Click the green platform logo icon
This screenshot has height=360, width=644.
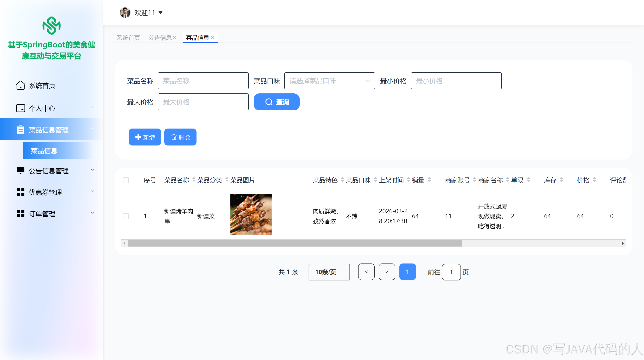[52, 26]
